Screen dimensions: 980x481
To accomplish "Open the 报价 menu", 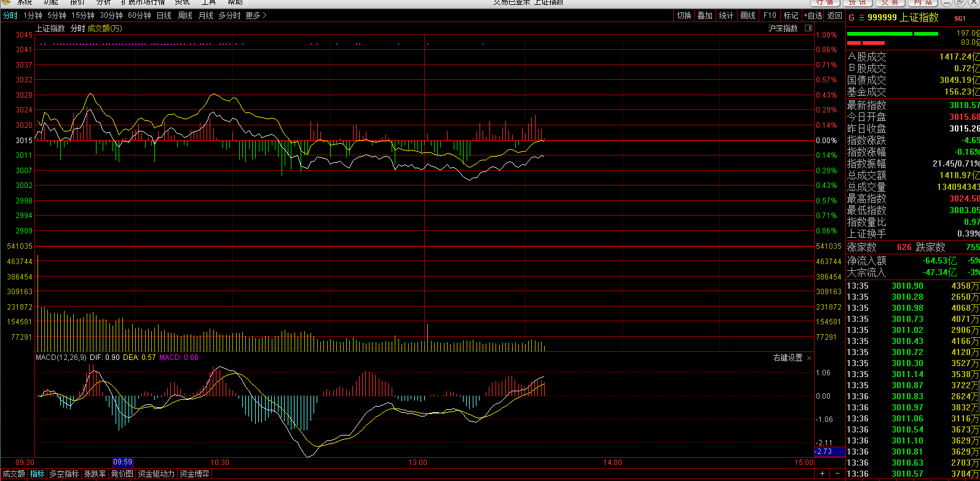I will coord(77,2).
